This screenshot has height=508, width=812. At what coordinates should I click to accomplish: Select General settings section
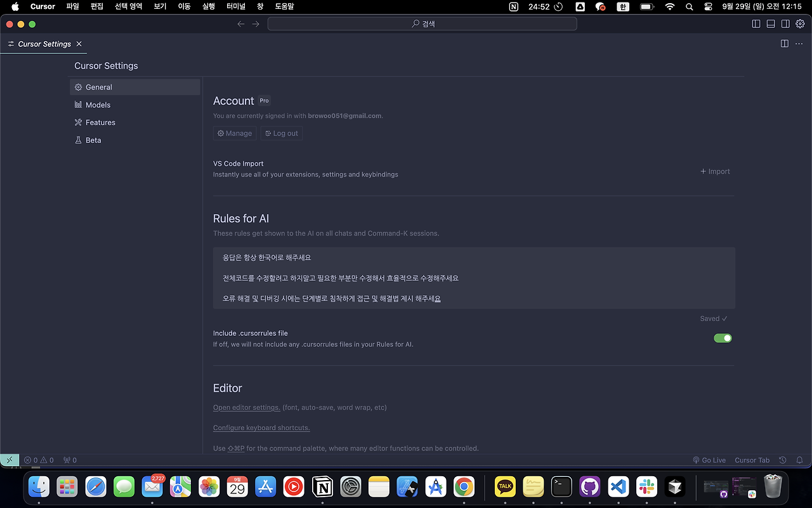pyautogui.click(x=135, y=87)
